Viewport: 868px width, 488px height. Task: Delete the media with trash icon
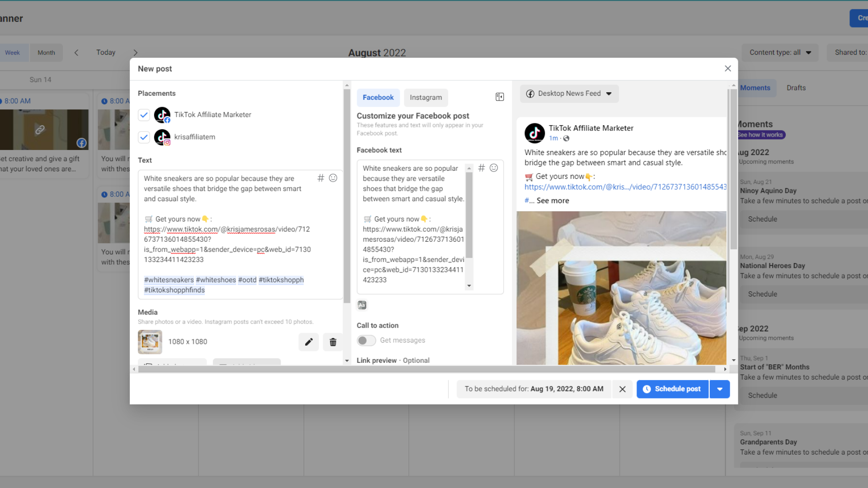click(x=333, y=342)
